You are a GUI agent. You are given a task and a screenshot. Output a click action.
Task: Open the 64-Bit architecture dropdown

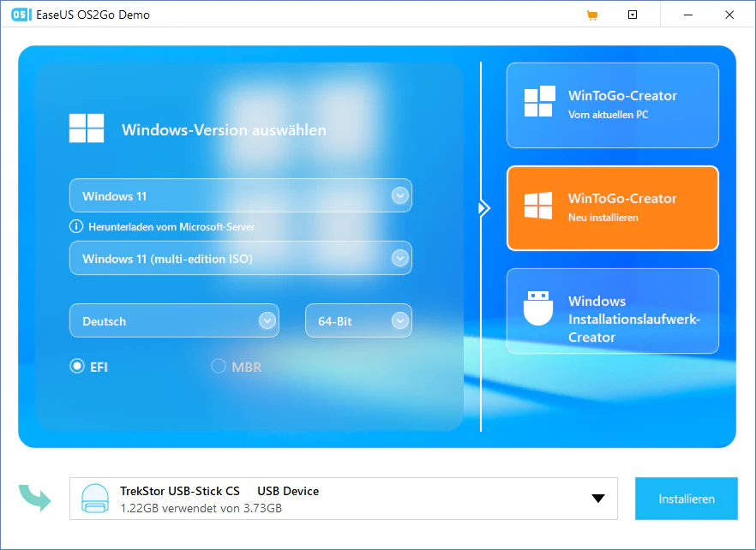(x=358, y=320)
